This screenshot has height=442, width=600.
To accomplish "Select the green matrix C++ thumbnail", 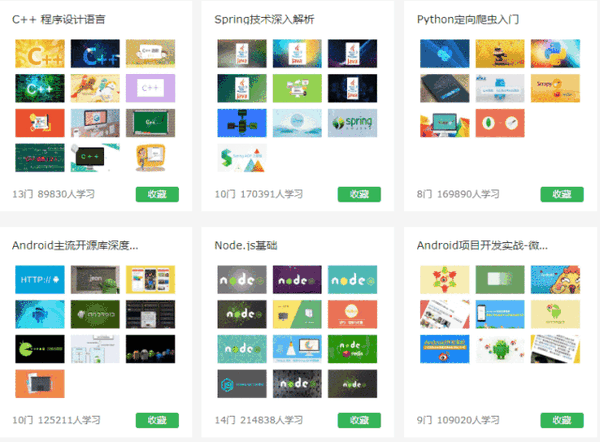I will coord(40,88).
